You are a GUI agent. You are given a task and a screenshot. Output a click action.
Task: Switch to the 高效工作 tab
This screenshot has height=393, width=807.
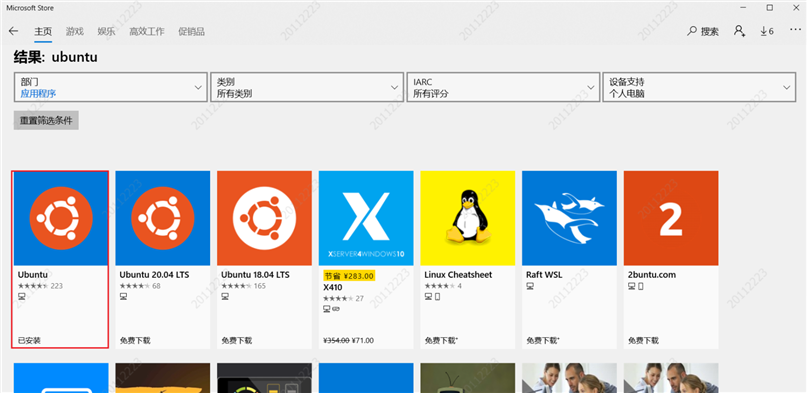[147, 31]
